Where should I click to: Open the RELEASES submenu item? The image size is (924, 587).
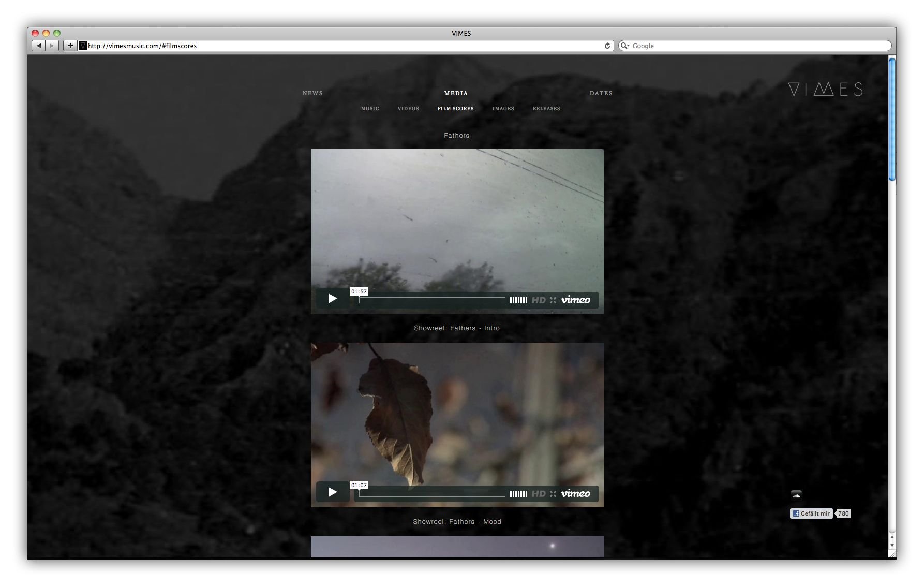546,109
